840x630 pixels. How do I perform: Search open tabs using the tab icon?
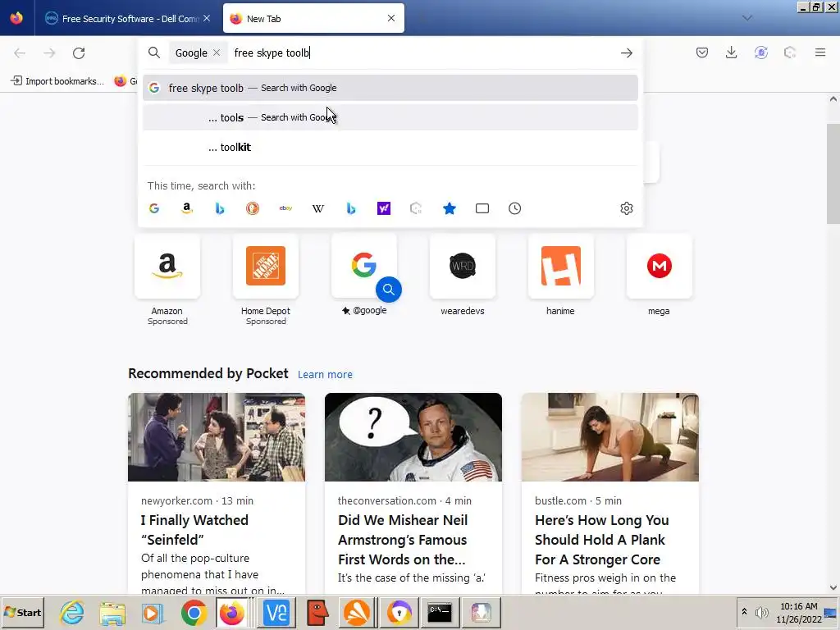click(482, 208)
